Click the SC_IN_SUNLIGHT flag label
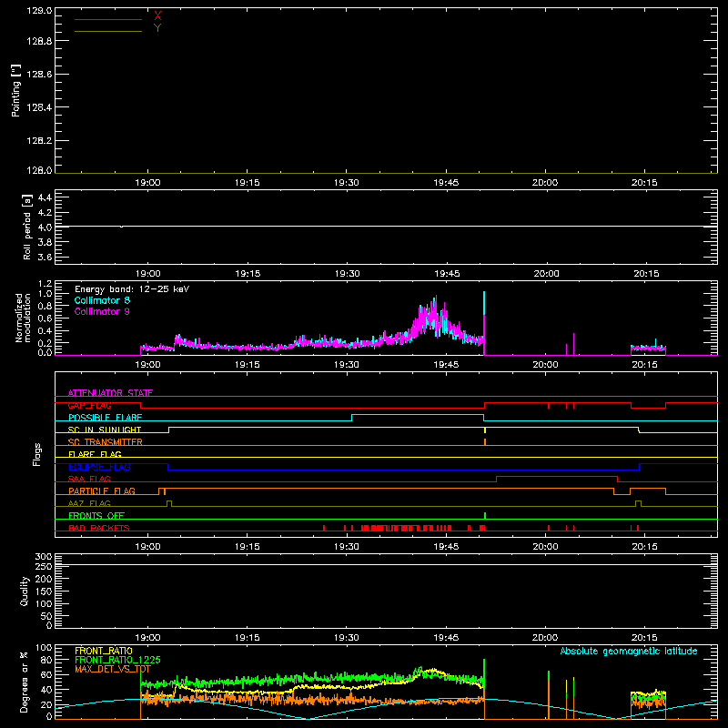This screenshot has width=728, height=728. pyautogui.click(x=105, y=430)
